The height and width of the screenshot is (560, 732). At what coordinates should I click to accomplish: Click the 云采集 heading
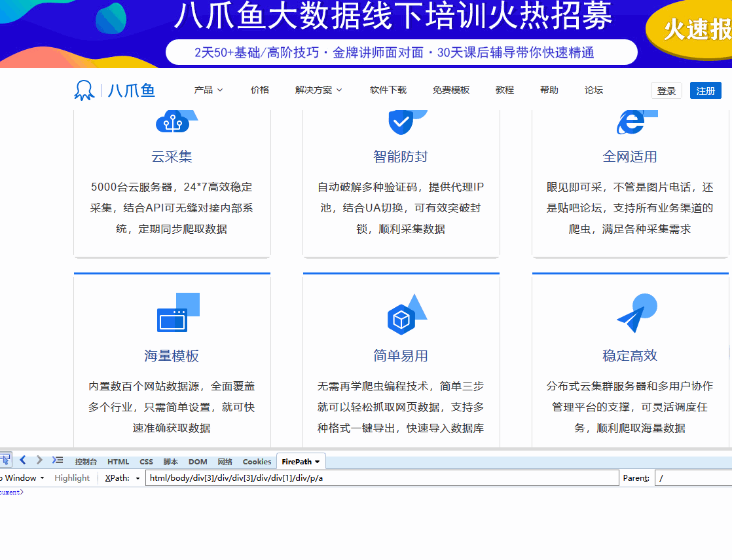[x=172, y=157]
